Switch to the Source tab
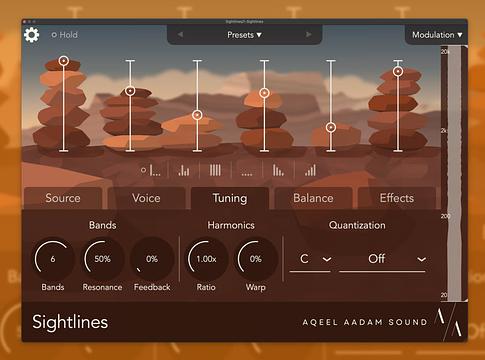 click(x=63, y=198)
